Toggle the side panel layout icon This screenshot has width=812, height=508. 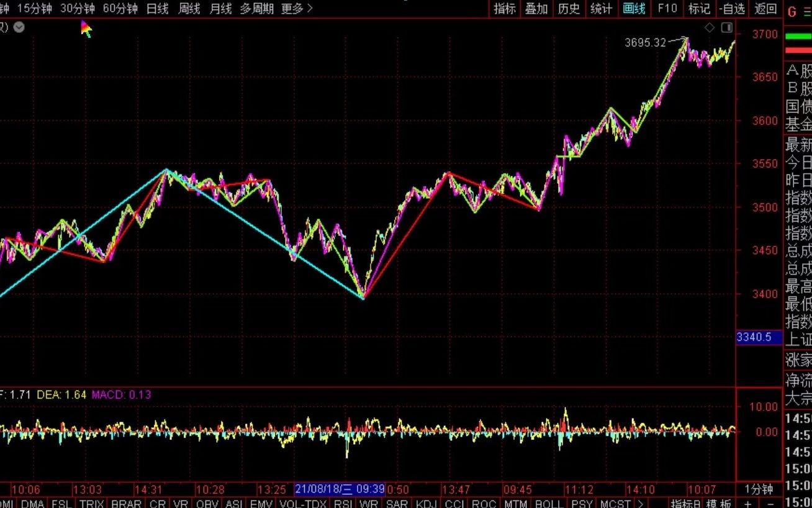(727, 27)
